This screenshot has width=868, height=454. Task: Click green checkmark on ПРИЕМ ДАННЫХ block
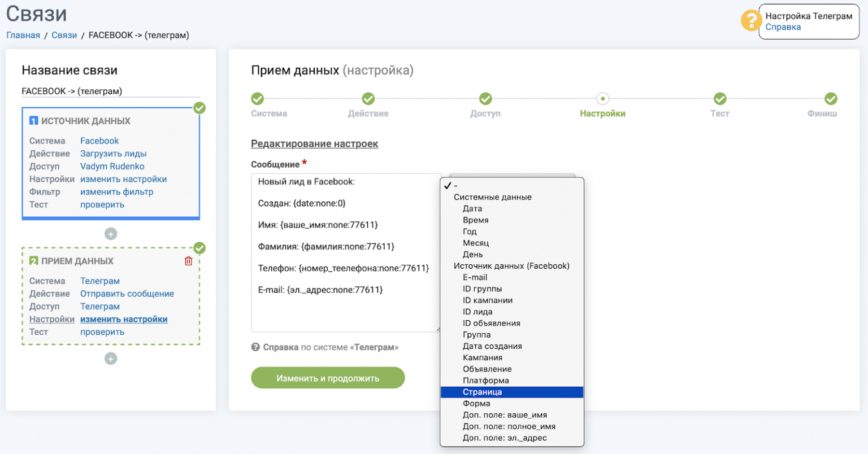(199, 248)
